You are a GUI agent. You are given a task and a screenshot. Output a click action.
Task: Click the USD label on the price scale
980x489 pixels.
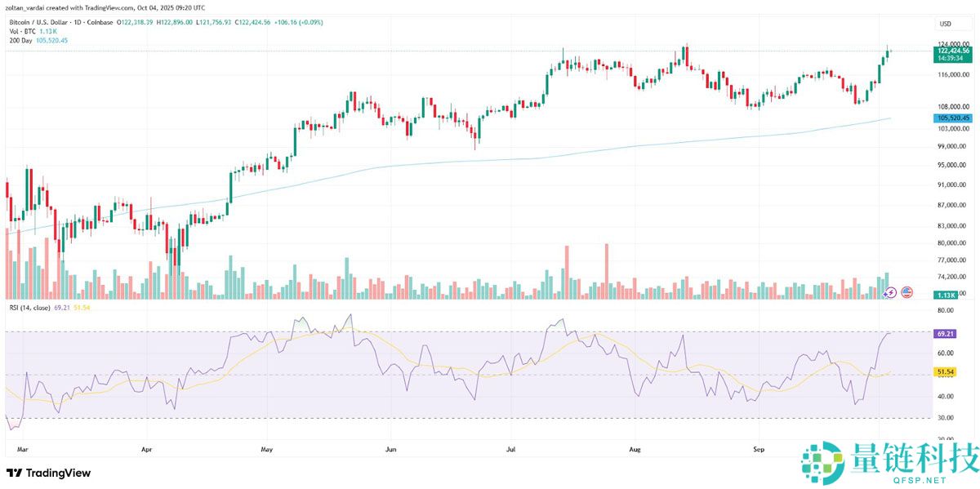(946, 24)
